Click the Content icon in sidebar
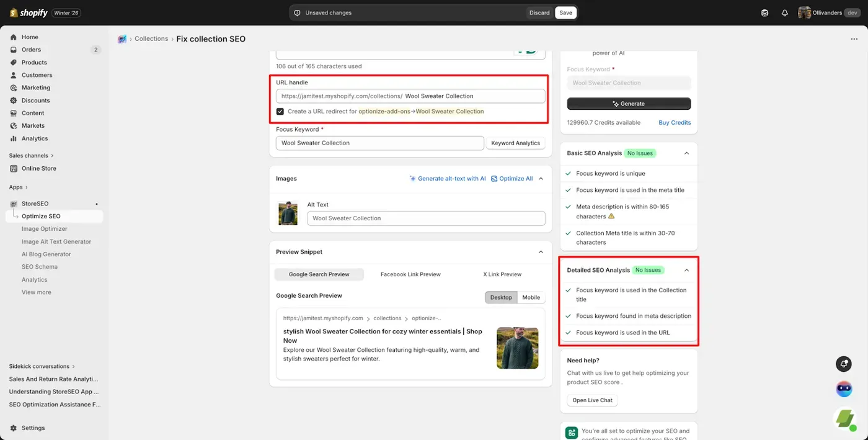The image size is (868, 440). tap(14, 113)
